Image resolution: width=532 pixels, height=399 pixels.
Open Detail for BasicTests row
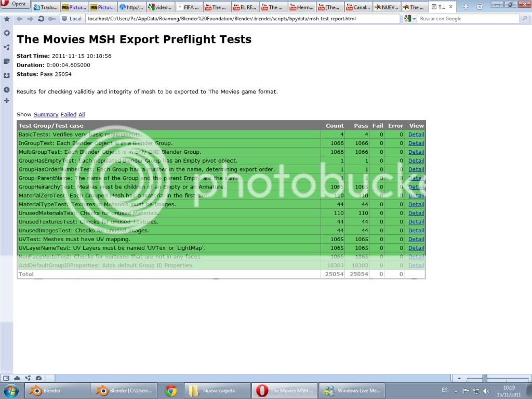pos(416,135)
